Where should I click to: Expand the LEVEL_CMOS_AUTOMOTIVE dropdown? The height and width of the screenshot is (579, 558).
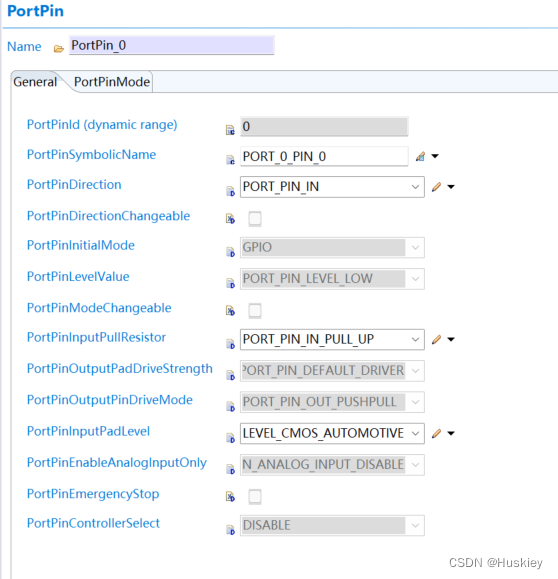tap(332, 433)
